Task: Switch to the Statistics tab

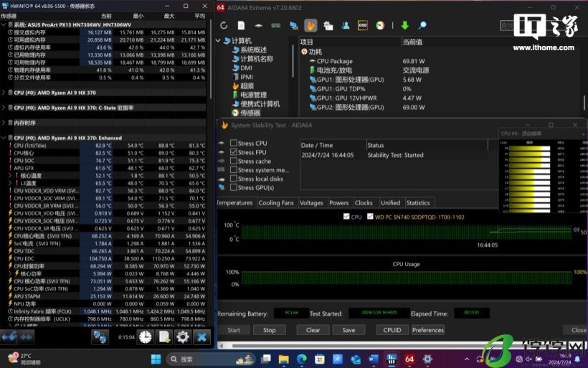Action: 418,203
